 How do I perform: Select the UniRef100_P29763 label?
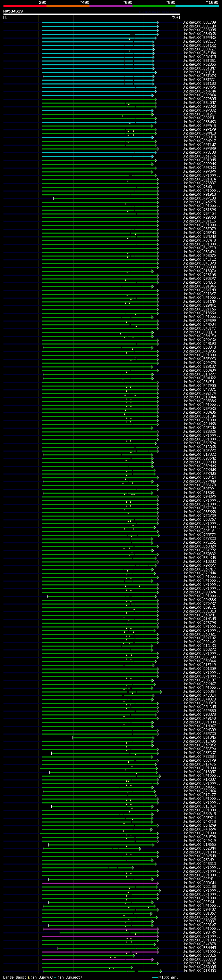pos(199,218)
